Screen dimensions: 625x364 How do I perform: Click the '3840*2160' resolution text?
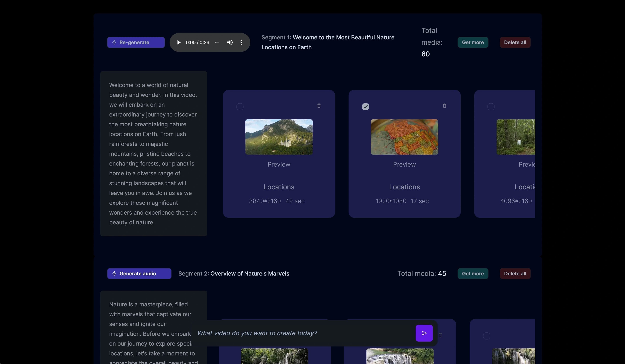click(265, 201)
